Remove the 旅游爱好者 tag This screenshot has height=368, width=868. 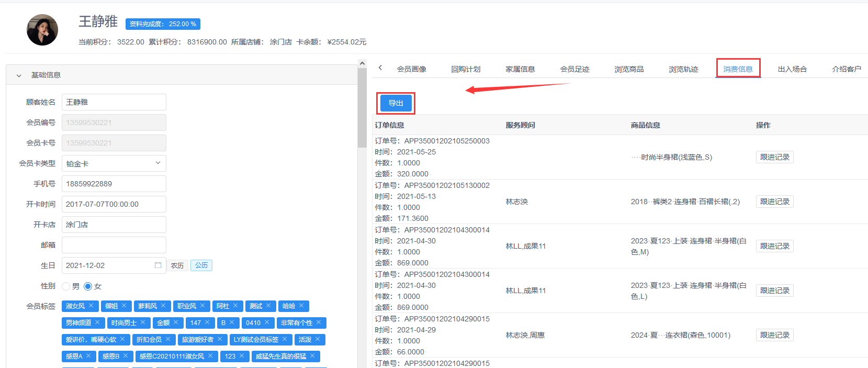(220, 339)
